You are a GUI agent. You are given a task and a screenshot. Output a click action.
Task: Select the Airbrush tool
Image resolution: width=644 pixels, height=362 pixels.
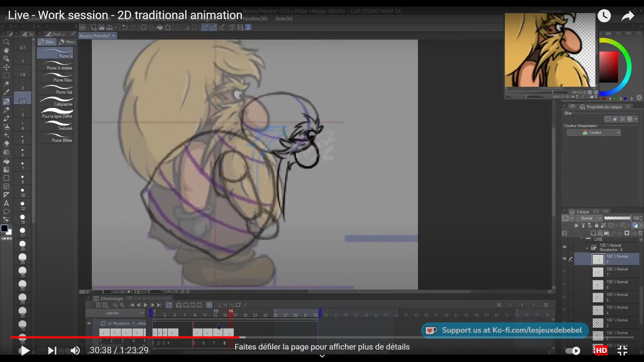[x=6, y=127]
